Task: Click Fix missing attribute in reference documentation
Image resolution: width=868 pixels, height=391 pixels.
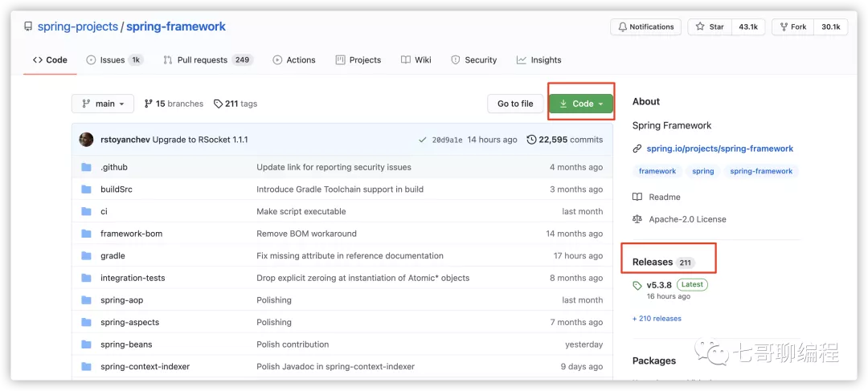Action: [x=350, y=255]
